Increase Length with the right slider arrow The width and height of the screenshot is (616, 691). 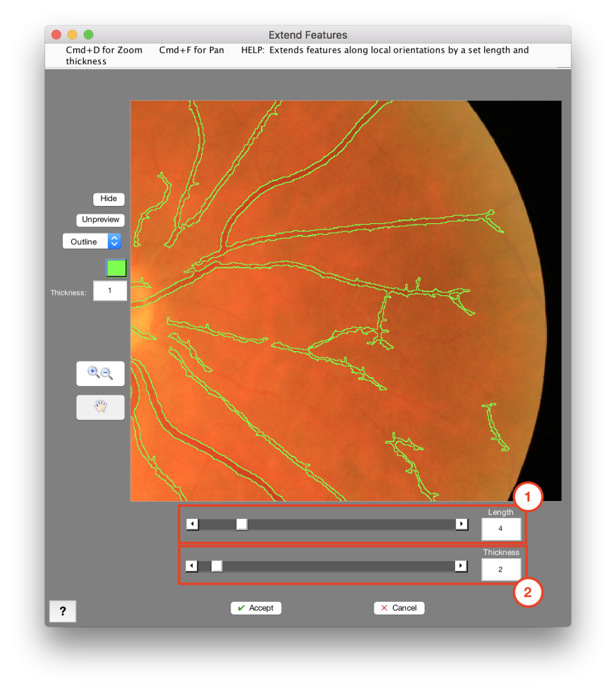pyautogui.click(x=461, y=524)
